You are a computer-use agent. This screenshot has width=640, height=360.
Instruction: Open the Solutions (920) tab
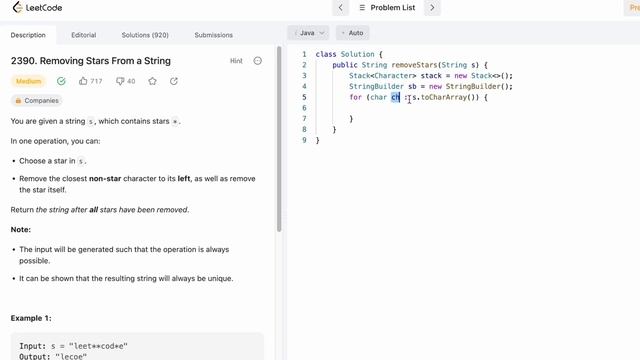point(145,35)
